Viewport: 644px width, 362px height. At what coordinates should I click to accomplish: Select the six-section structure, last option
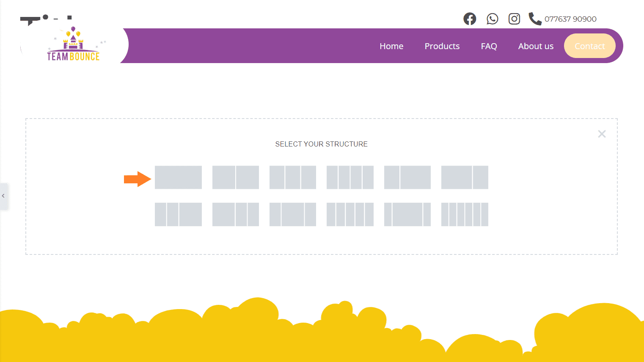pos(465,215)
